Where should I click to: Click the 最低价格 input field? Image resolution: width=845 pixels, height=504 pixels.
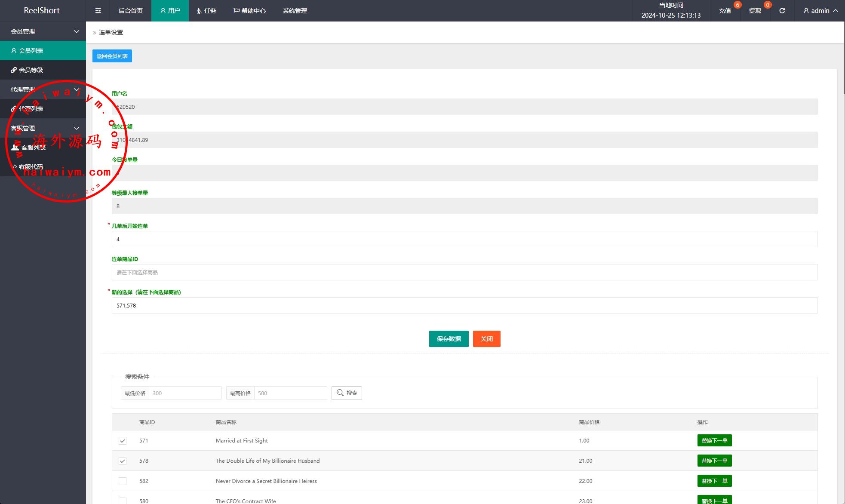point(185,393)
